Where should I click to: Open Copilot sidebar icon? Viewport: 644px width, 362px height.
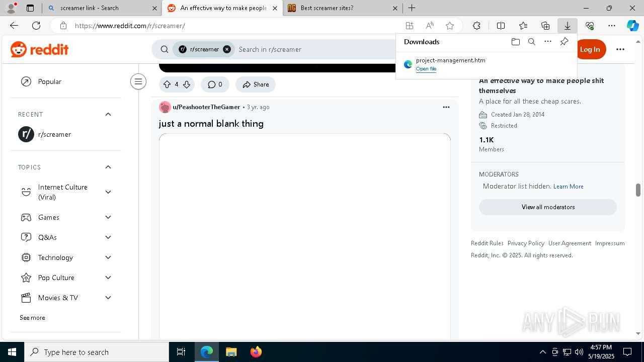632,26
